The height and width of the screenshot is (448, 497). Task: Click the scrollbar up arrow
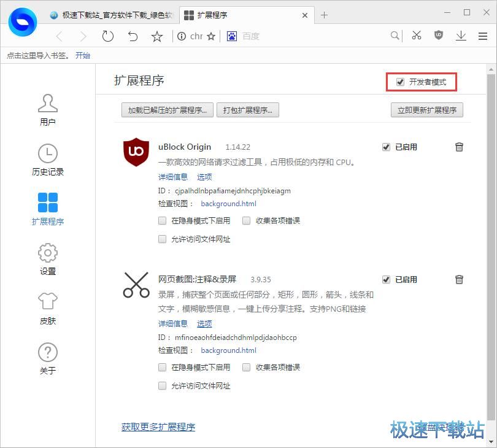pos(491,69)
